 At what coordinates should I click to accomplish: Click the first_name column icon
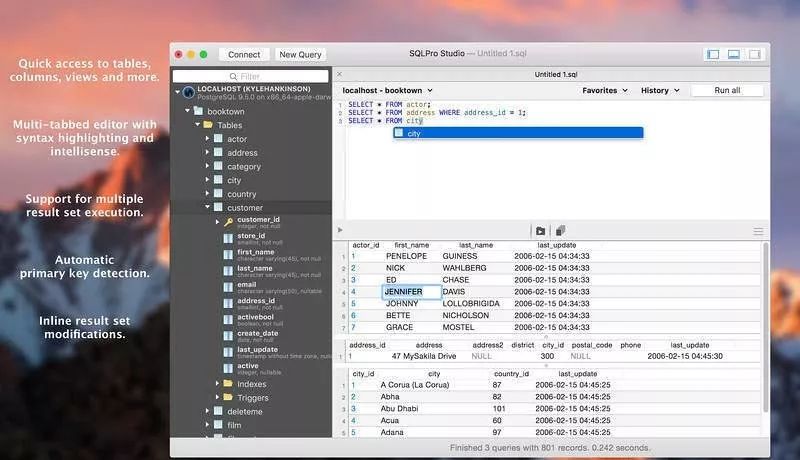[228, 254]
